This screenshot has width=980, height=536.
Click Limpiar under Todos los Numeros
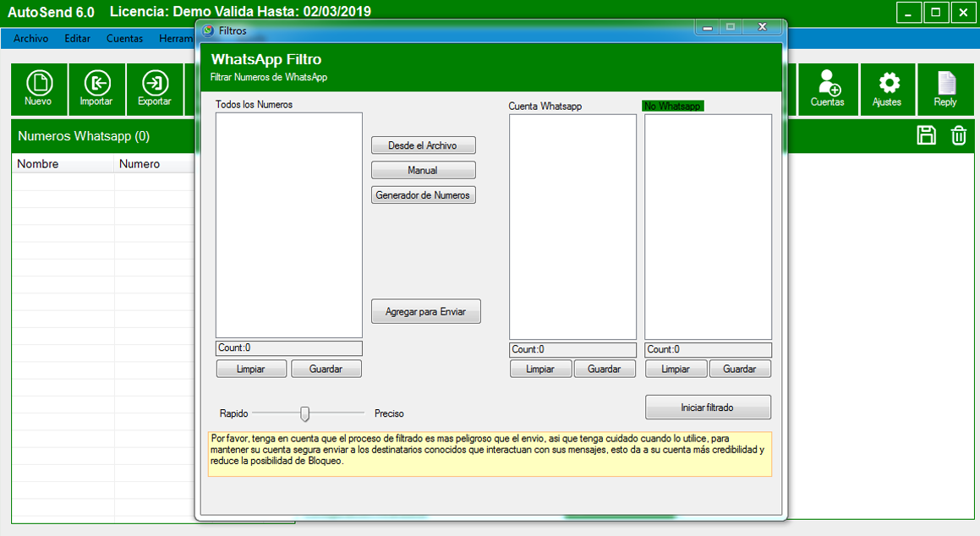pyautogui.click(x=251, y=369)
